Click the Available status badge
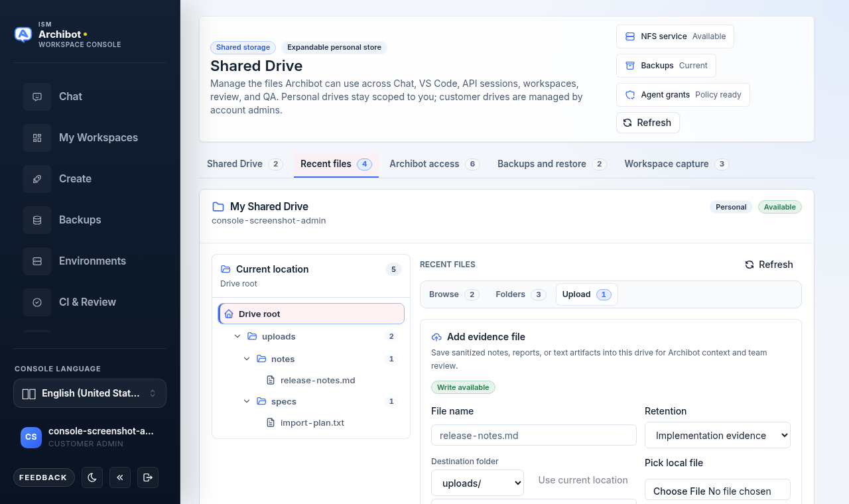The image size is (849, 504). (780, 207)
